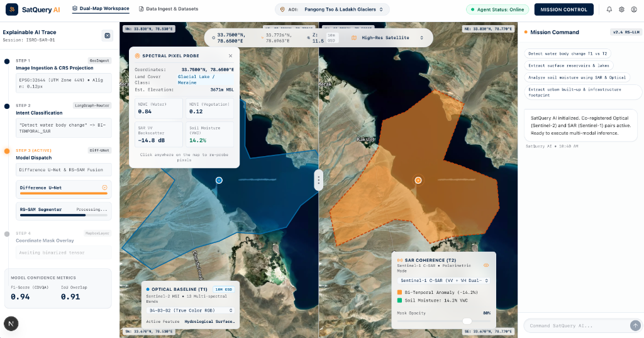644x338 pixels.
Task: Run Detect water body change T1 vs T2
Action: (x=568, y=54)
